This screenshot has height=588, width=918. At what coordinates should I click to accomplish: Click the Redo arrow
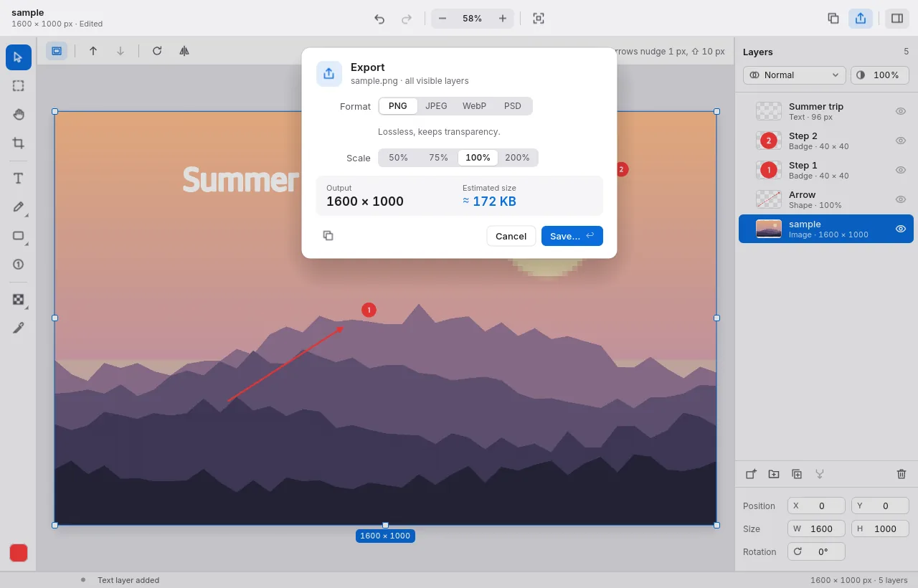pos(407,19)
